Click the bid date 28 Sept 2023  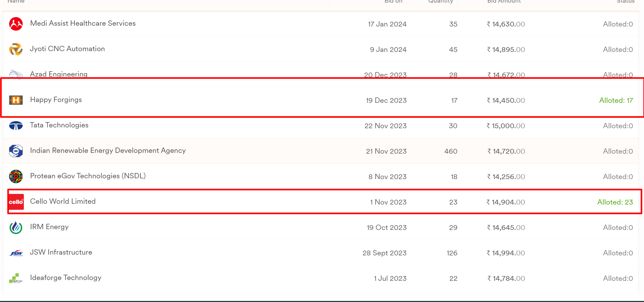click(x=384, y=253)
